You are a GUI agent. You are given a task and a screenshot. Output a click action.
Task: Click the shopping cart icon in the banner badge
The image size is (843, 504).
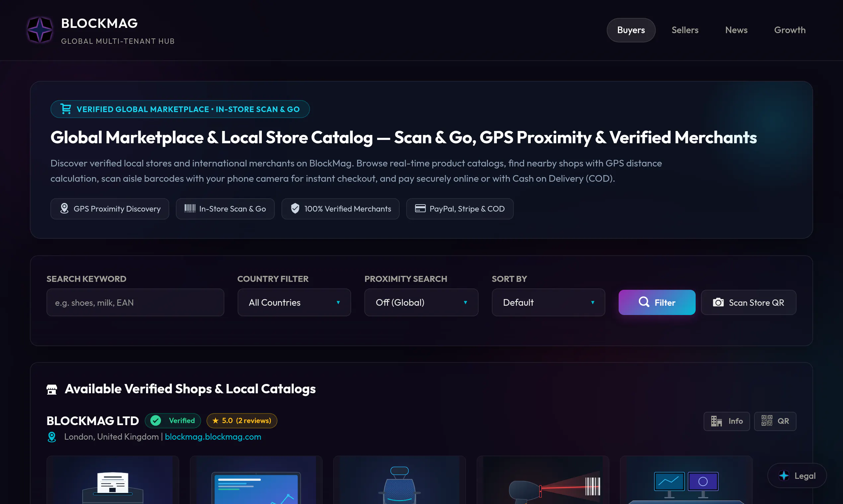pyautogui.click(x=66, y=109)
